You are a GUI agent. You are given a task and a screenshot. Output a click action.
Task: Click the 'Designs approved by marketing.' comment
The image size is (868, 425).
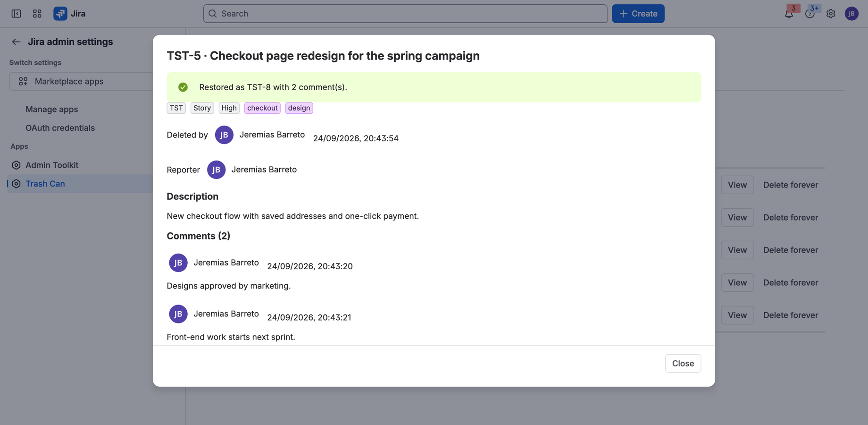point(228,286)
